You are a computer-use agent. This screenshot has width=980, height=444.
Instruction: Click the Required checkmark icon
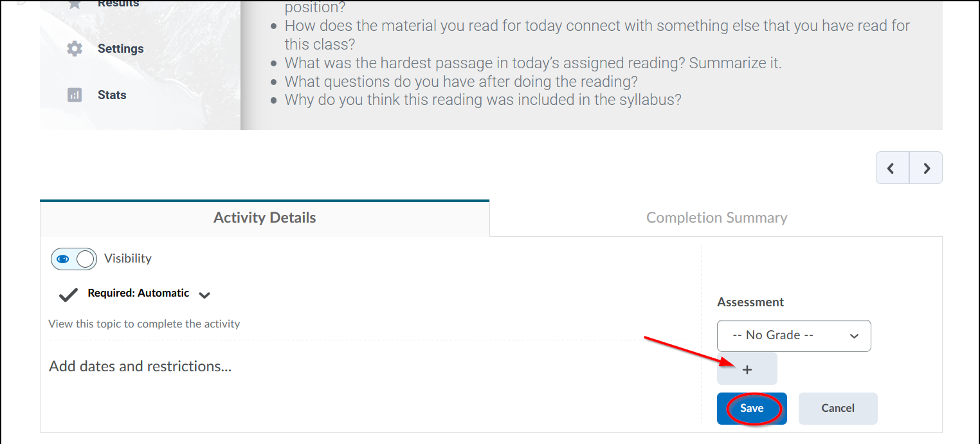tap(68, 295)
